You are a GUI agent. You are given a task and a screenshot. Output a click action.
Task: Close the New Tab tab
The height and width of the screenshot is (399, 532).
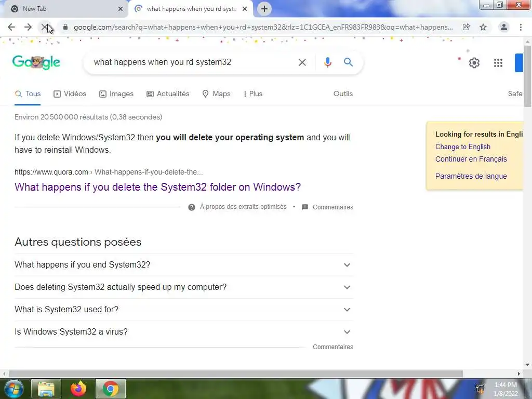[121, 9]
